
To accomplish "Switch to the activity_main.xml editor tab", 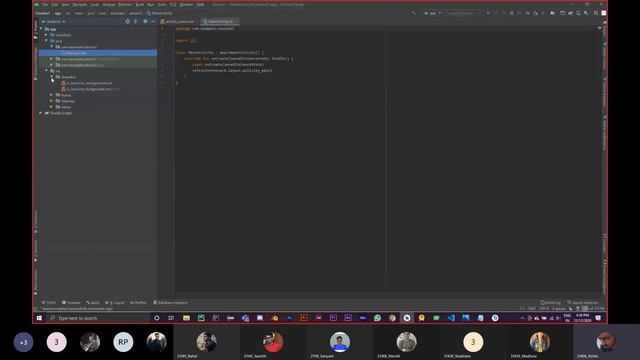I will pyautogui.click(x=177, y=21).
